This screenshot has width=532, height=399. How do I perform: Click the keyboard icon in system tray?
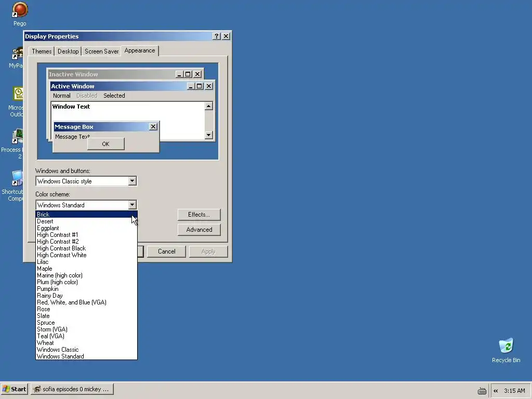[x=482, y=391]
